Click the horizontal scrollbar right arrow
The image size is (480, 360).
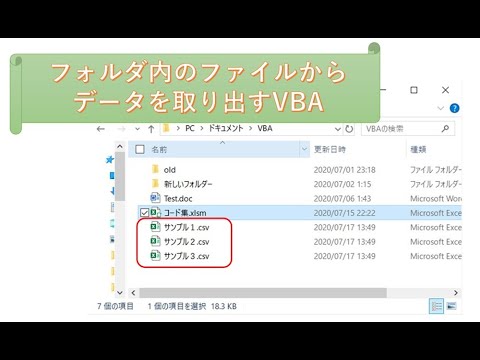pyautogui.click(x=456, y=293)
